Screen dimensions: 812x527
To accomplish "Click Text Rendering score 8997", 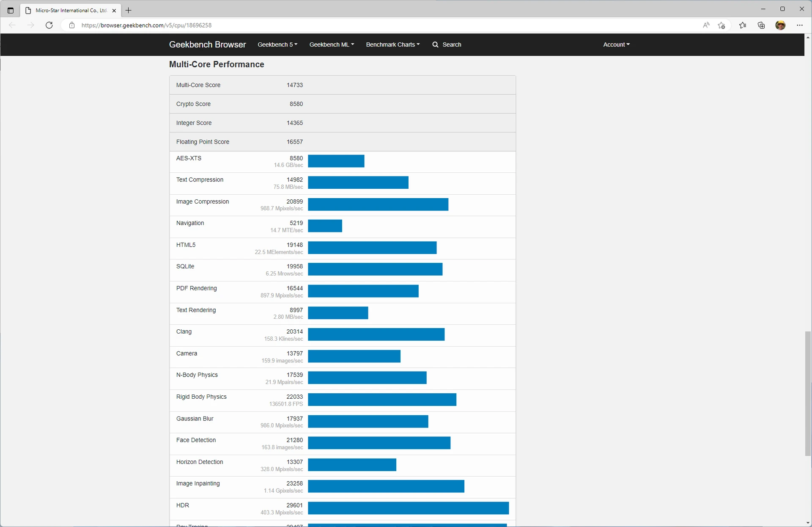I will [296, 310].
